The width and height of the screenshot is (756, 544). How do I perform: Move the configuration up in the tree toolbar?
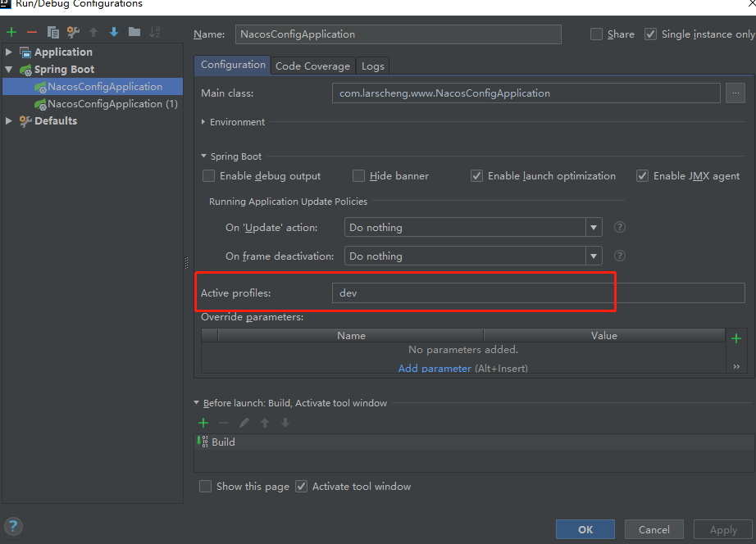tap(93, 32)
